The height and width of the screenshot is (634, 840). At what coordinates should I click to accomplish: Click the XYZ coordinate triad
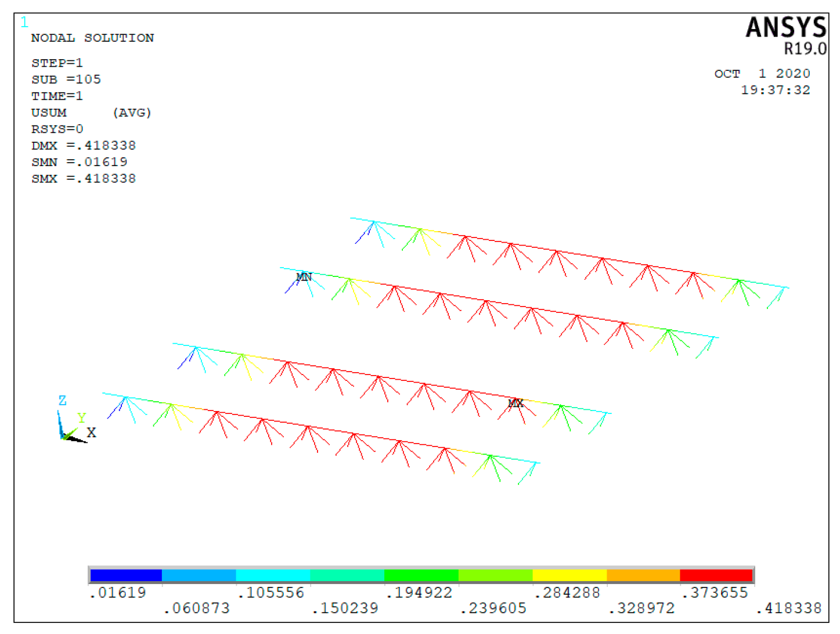click(x=77, y=419)
